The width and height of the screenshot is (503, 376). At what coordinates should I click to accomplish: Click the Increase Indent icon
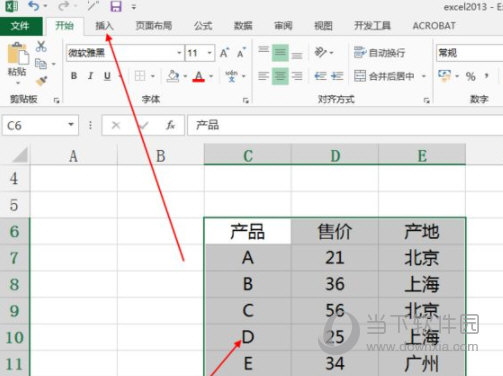pyautogui.click(x=337, y=76)
